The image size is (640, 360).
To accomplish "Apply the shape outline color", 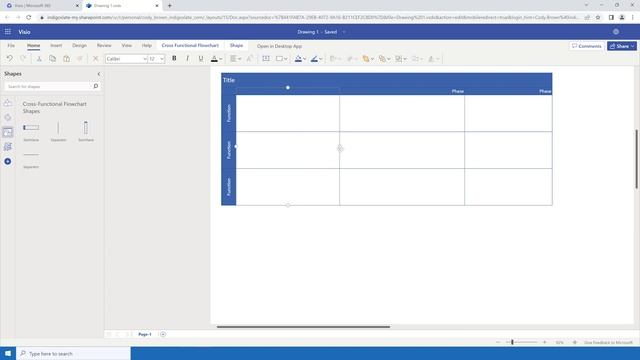I will point(314,59).
